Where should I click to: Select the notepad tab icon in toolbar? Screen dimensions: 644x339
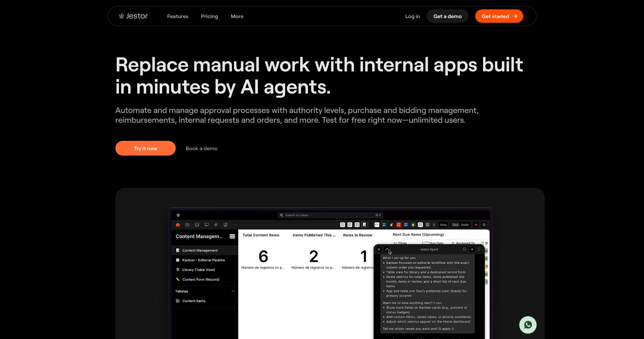click(364, 225)
